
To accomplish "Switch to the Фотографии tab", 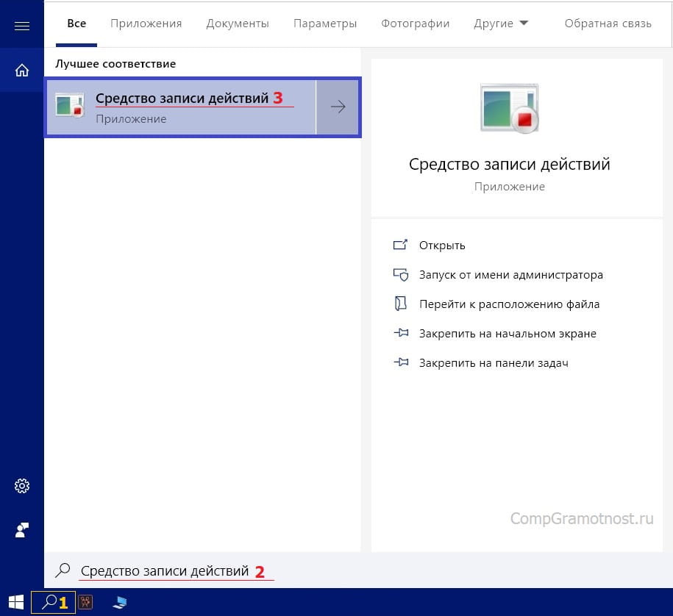I will 415,24.
